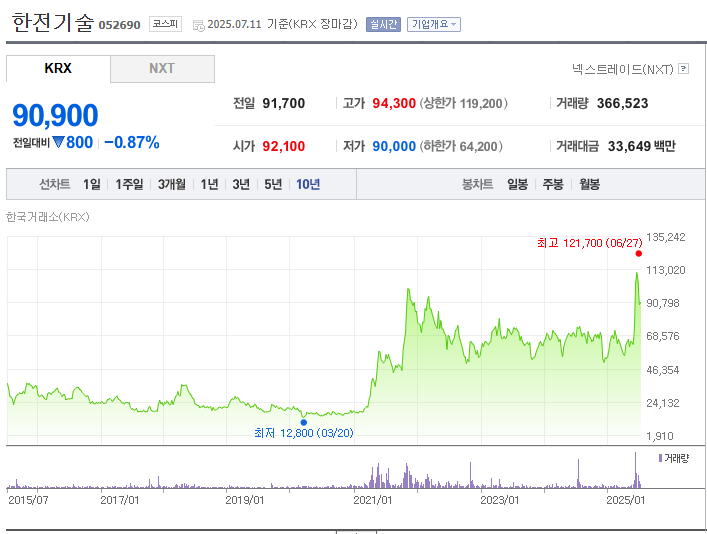Viewport: 707px width, 534px height.
Task: Click the 한국거래소(KRX) chart caption
Action: point(48,217)
